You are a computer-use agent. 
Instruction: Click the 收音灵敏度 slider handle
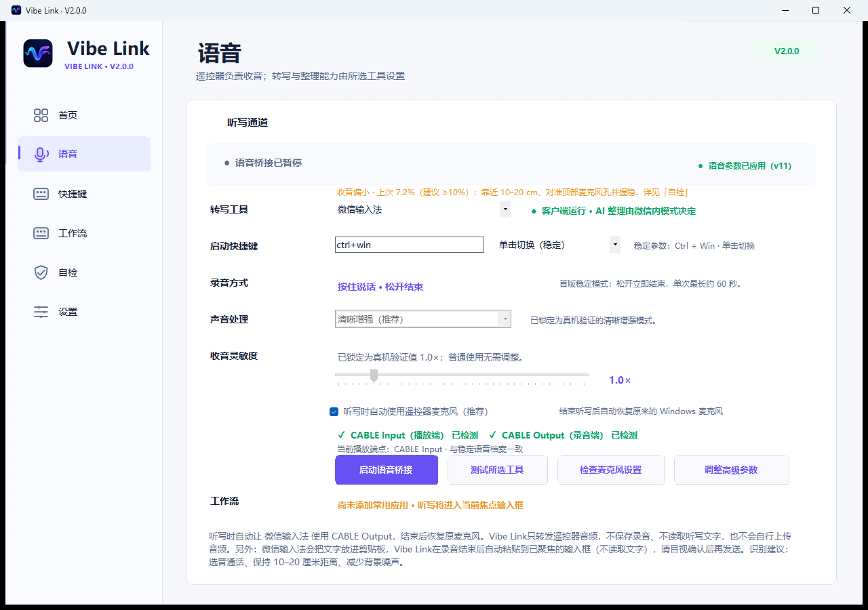[x=374, y=375]
